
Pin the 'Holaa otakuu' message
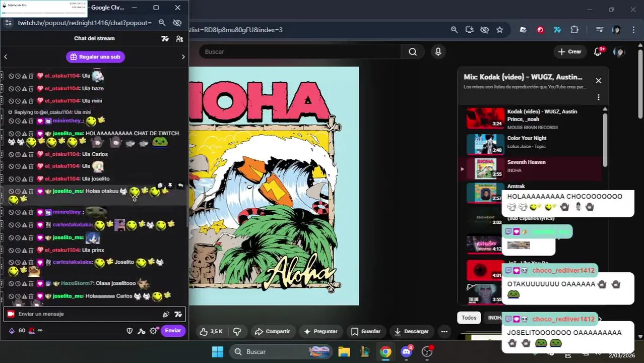[x=170, y=186]
